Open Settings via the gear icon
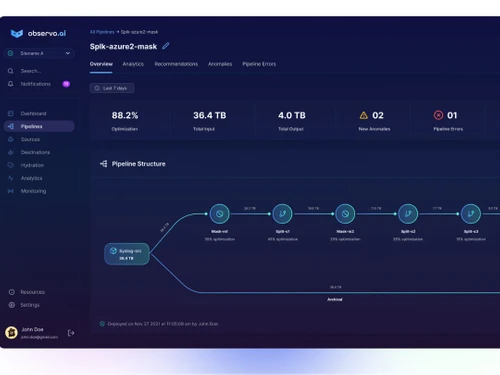 (12, 305)
